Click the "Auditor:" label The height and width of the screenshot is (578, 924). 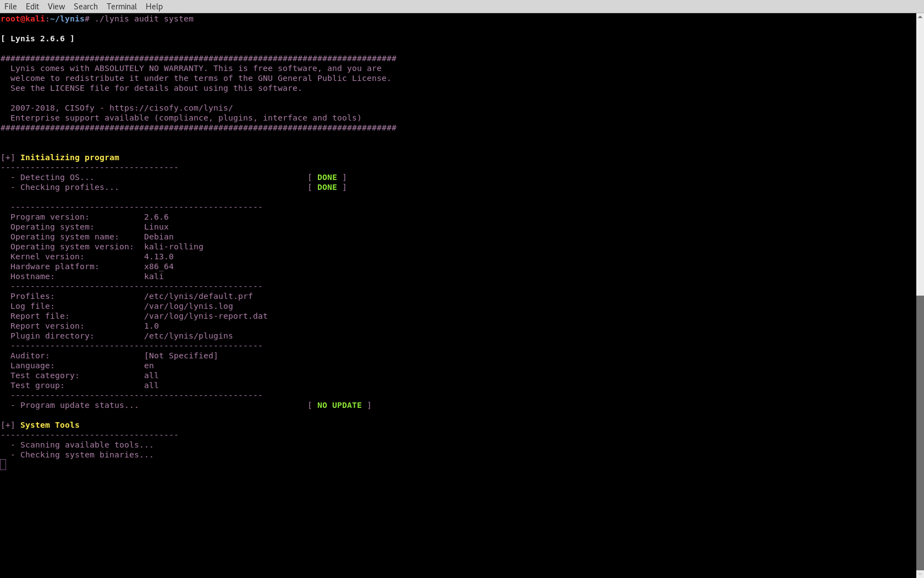pos(30,356)
